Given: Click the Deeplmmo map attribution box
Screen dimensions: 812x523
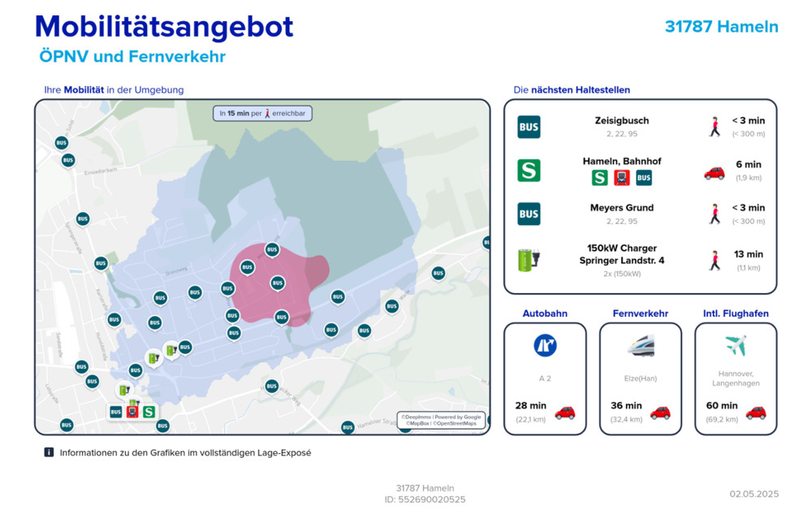Looking at the screenshot, I should pyautogui.click(x=442, y=420).
